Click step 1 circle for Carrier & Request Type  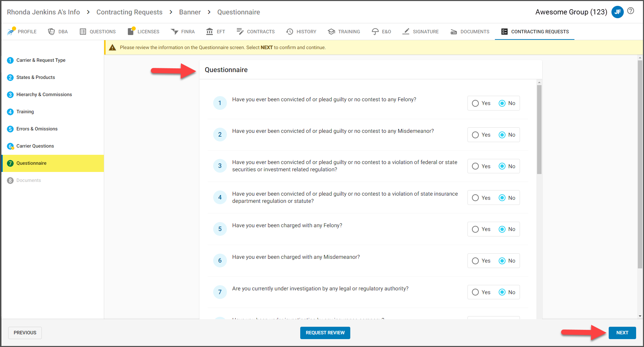pyautogui.click(x=10, y=60)
